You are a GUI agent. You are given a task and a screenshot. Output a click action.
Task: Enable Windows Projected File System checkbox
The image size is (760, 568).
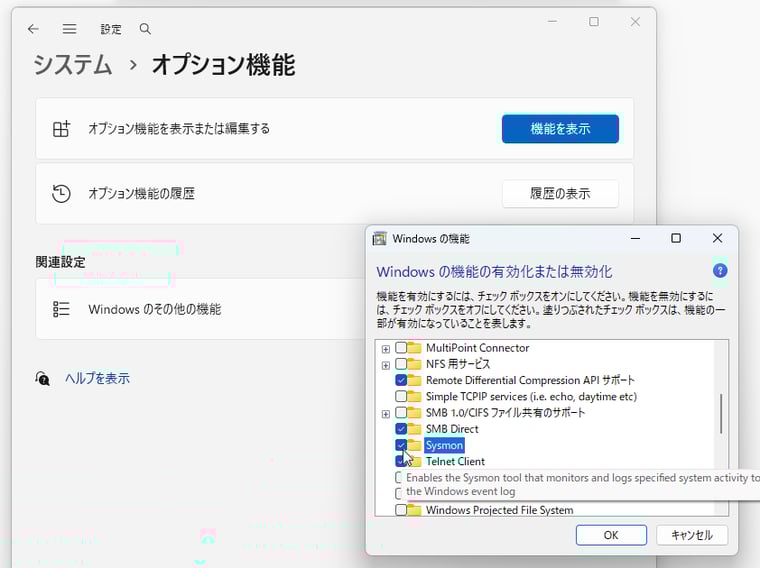[401, 510]
